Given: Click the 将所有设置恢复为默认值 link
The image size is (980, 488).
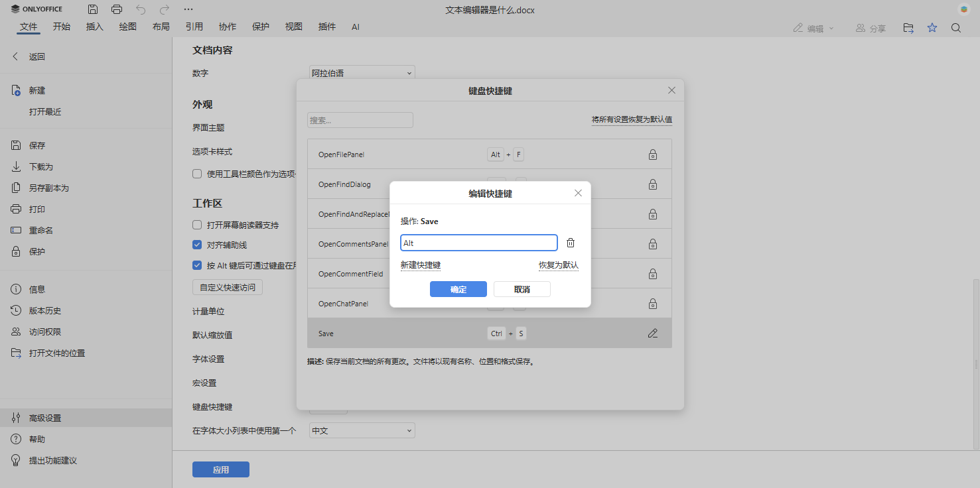Looking at the screenshot, I should point(631,119).
